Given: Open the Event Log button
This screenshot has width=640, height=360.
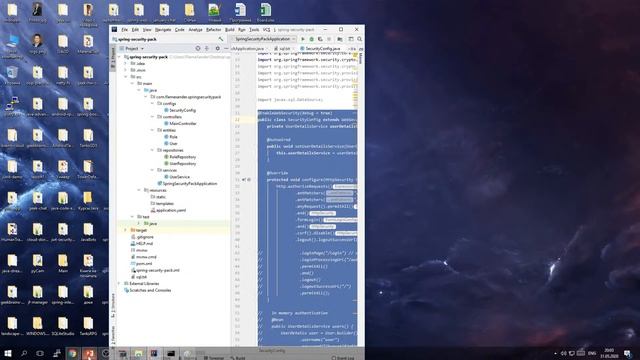Looking at the screenshot, I should [343, 358].
